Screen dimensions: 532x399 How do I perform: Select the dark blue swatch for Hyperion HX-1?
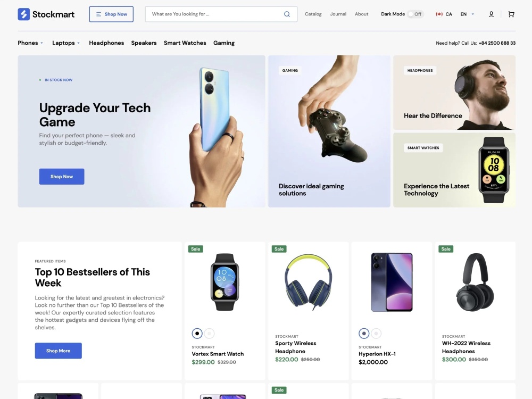pyautogui.click(x=364, y=334)
